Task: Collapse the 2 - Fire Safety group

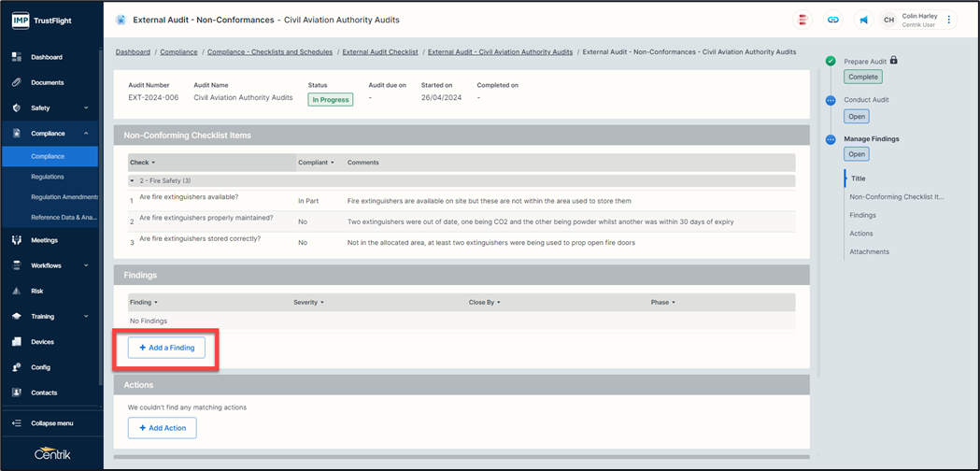Action: pos(133,181)
